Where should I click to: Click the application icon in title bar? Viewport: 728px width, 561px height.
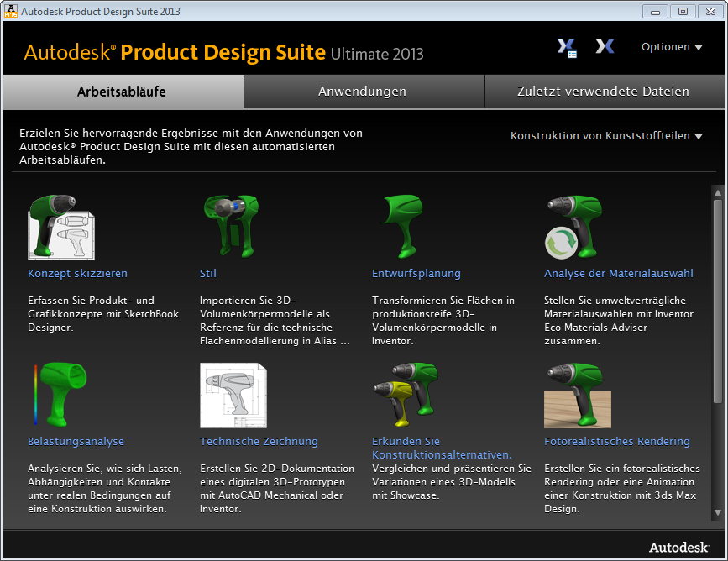pyautogui.click(x=10, y=12)
